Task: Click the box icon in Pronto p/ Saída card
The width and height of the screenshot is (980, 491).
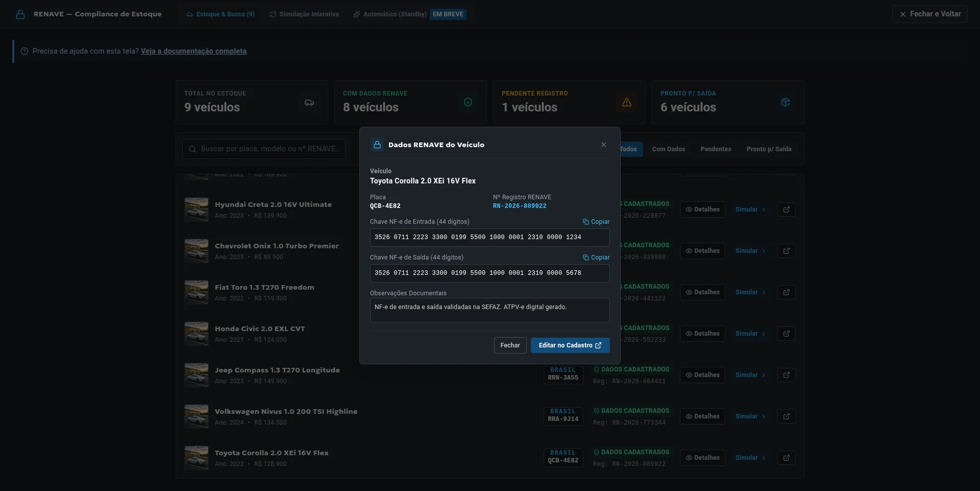Action: [x=786, y=102]
